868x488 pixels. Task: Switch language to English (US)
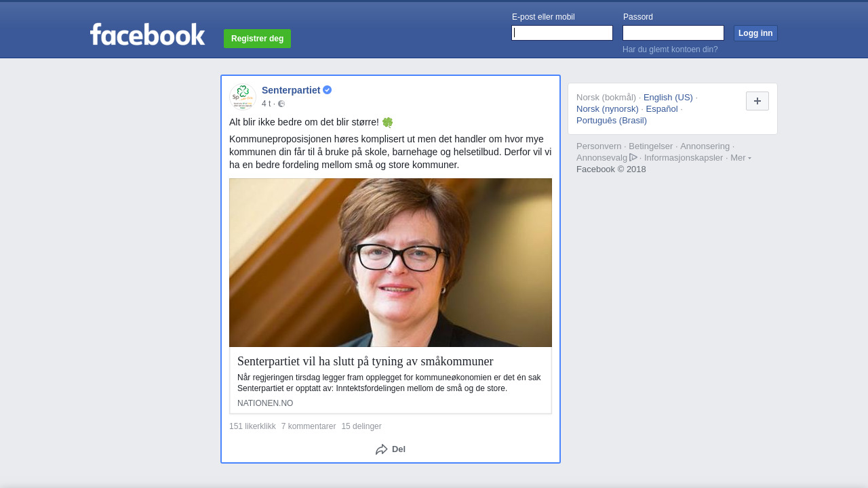(x=668, y=98)
